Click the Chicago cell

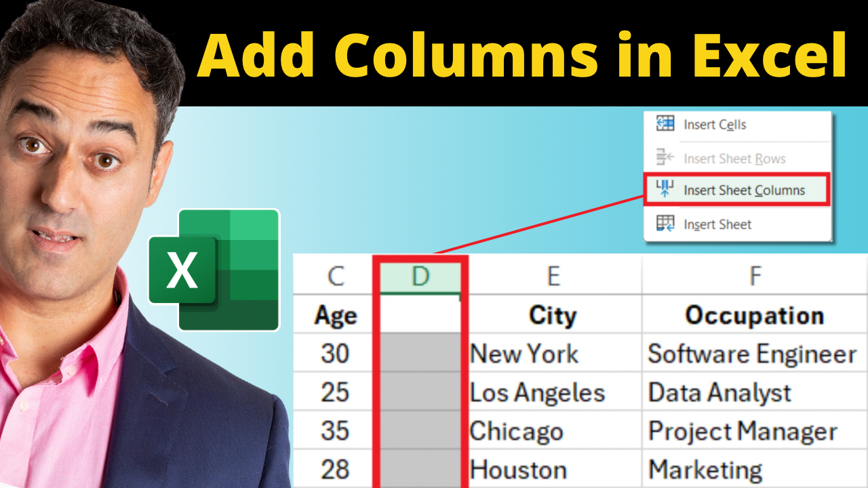coord(554,430)
